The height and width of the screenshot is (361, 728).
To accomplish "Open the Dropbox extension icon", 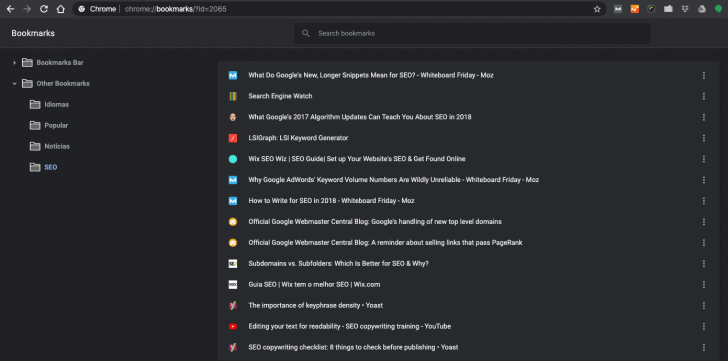I will tap(685, 9).
